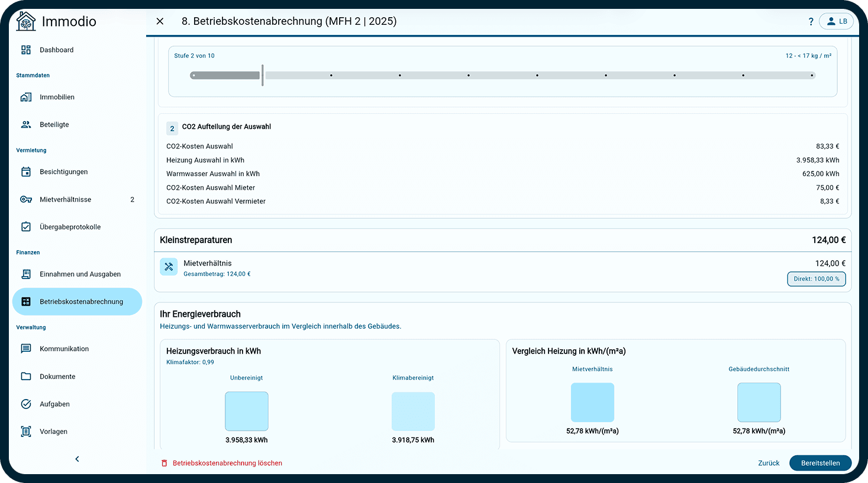The height and width of the screenshot is (483, 868).
Task: Click the question mark help icon
Action: [811, 21]
